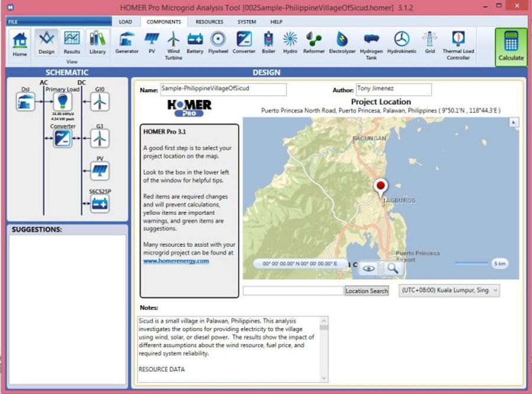Add a Converter component
This screenshot has width=532, height=394.
[x=244, y=41]
